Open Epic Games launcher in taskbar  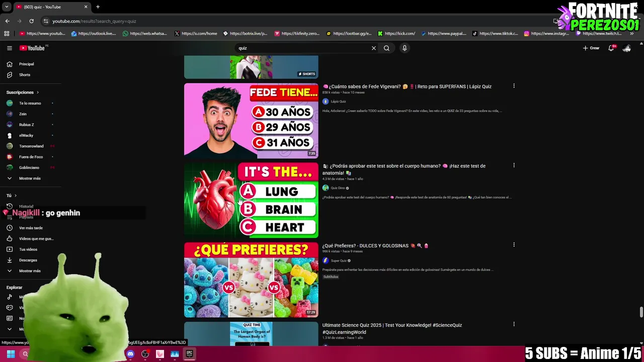[189, 354]
